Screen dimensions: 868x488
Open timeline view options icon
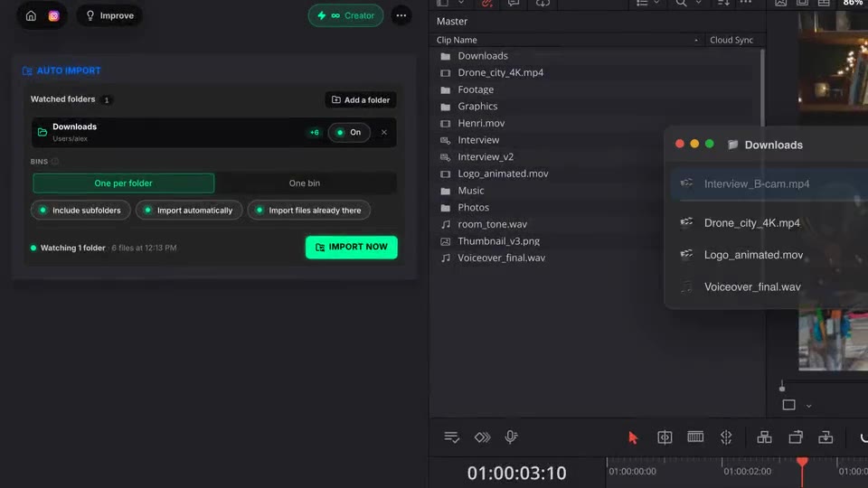452,437
